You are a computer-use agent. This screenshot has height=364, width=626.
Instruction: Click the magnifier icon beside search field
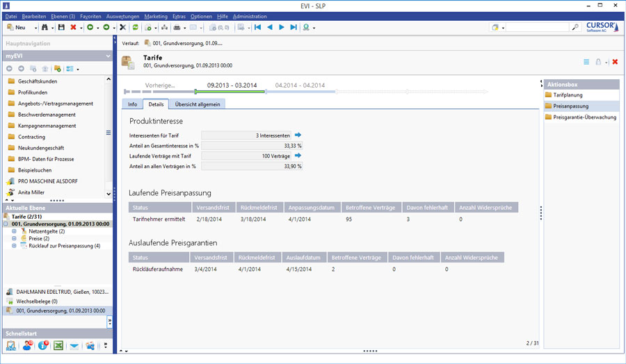pyautogui.click(x=575, y=27)
